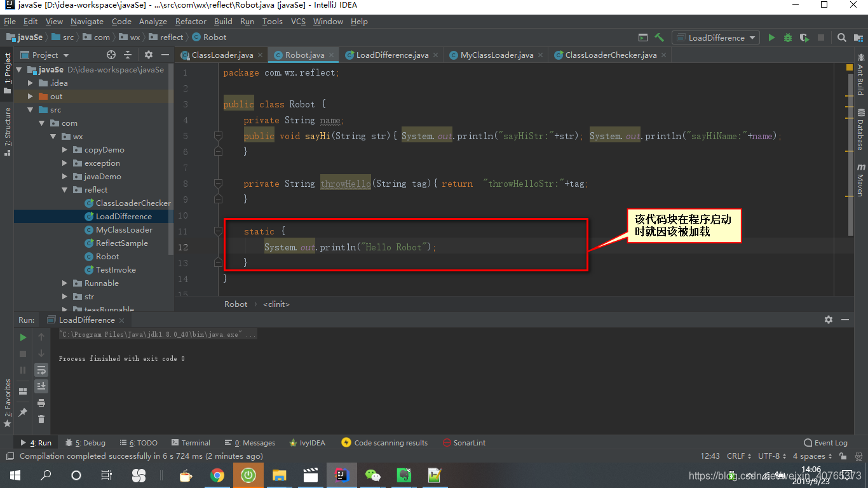Open the VCS menu

(x=298, y=21)
